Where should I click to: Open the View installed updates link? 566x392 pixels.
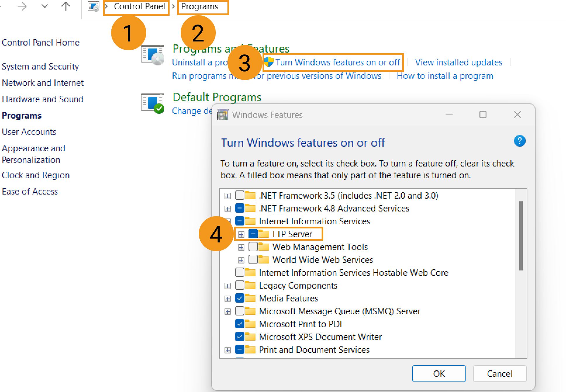click(x=458, y=63)
